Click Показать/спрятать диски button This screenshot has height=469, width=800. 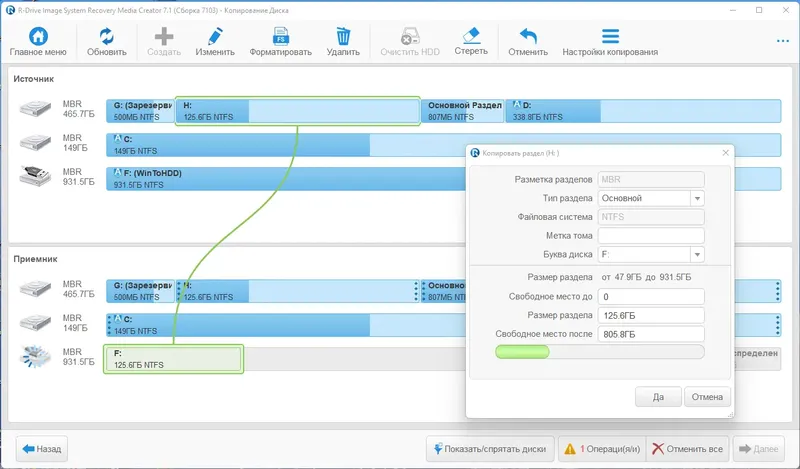click(490, 449)
